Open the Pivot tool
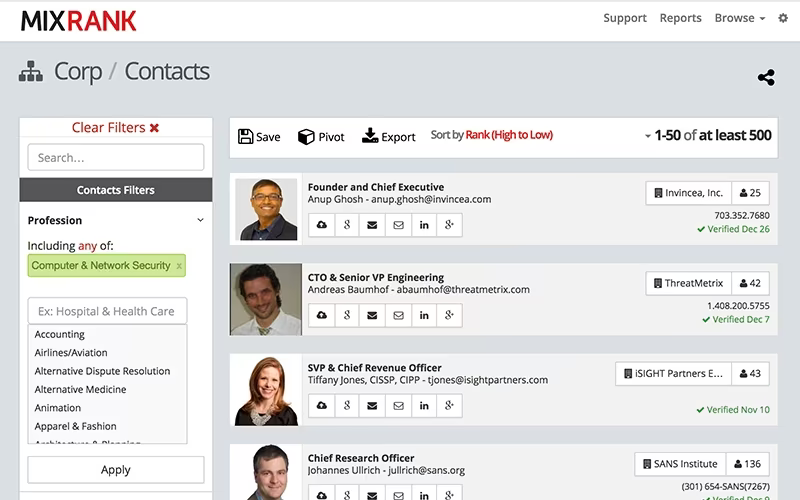800x500 pixels. [321, 137]
